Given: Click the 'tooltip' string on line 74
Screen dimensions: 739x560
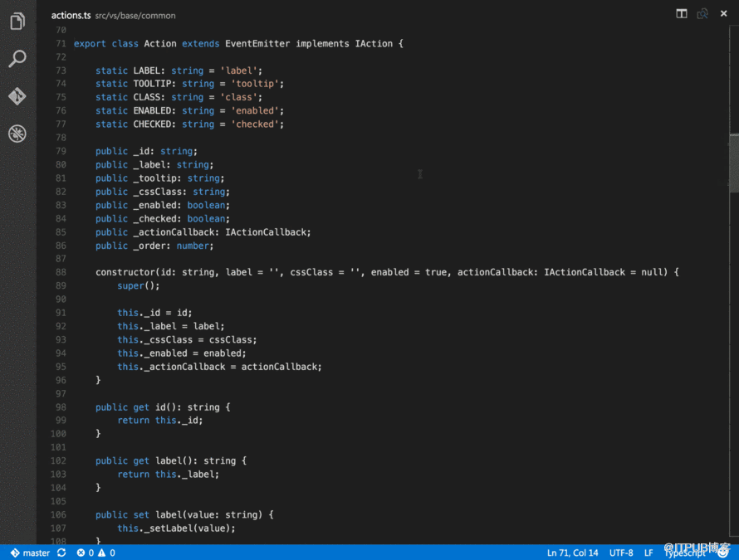Looking at the screenshot, I should pos(257,84).
